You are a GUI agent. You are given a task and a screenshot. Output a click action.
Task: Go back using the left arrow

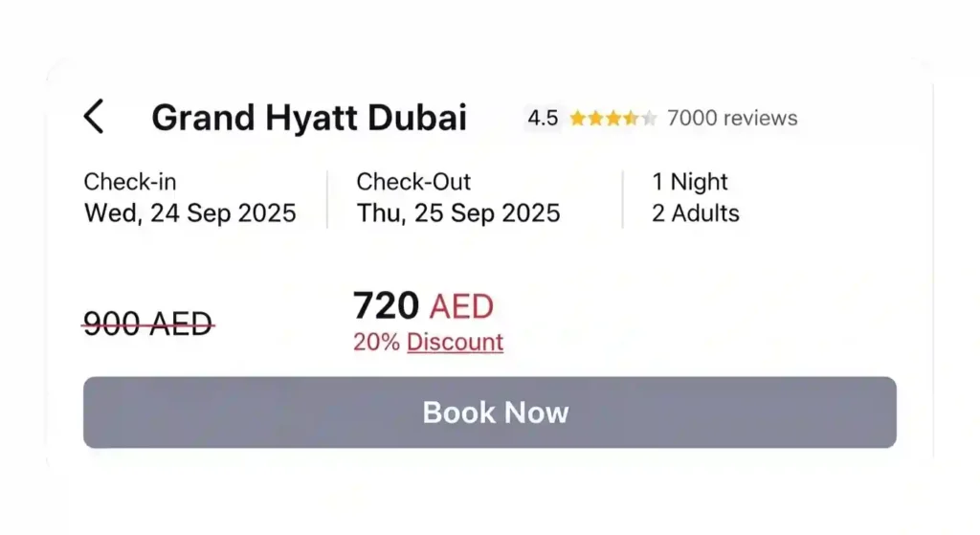point(93,117)
